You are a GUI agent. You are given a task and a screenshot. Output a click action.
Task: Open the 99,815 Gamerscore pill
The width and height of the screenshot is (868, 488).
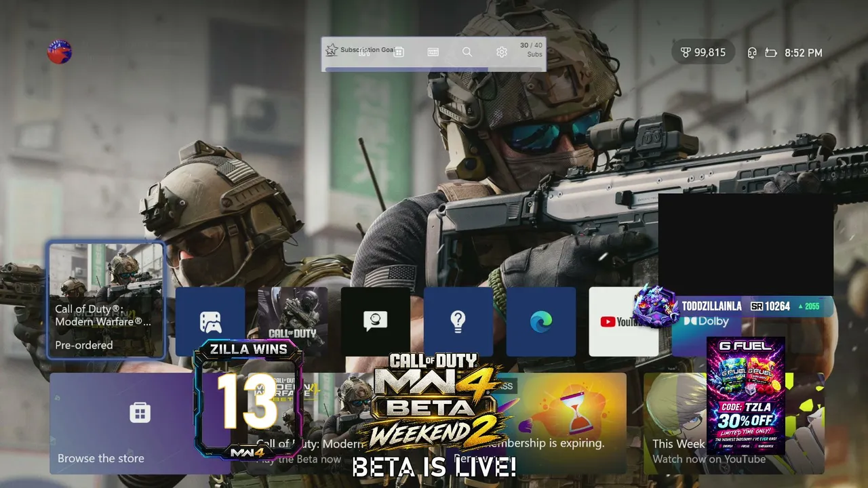703,52
